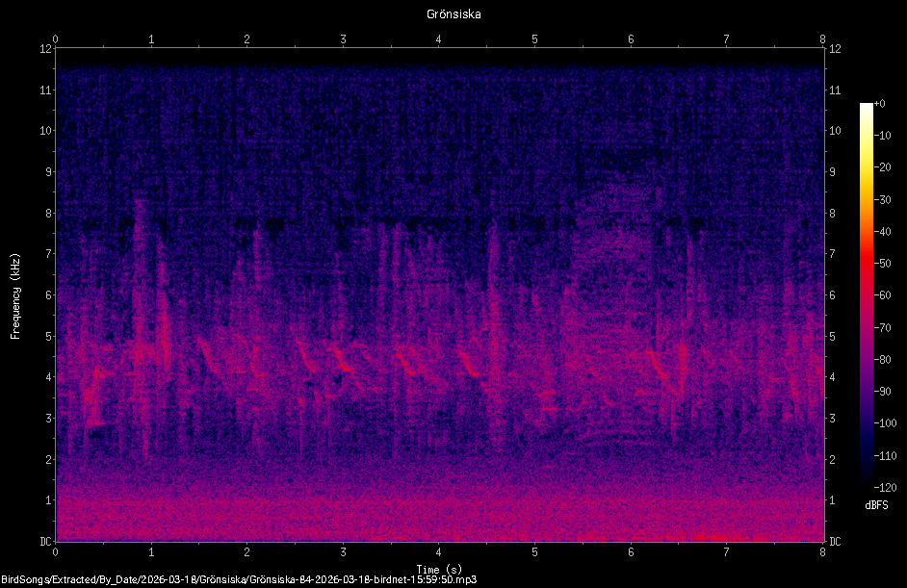
Task: Click the Time (s) axis label
Action: pyautogui.click(x=439, y=570)
